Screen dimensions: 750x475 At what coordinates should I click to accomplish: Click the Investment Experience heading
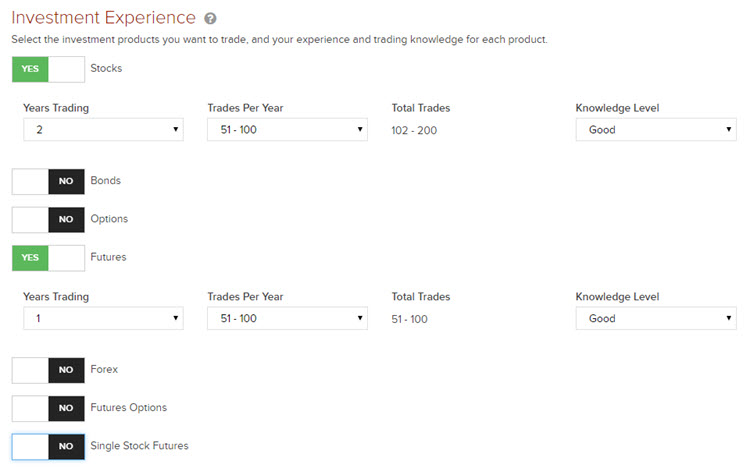(x=104, y=18)
